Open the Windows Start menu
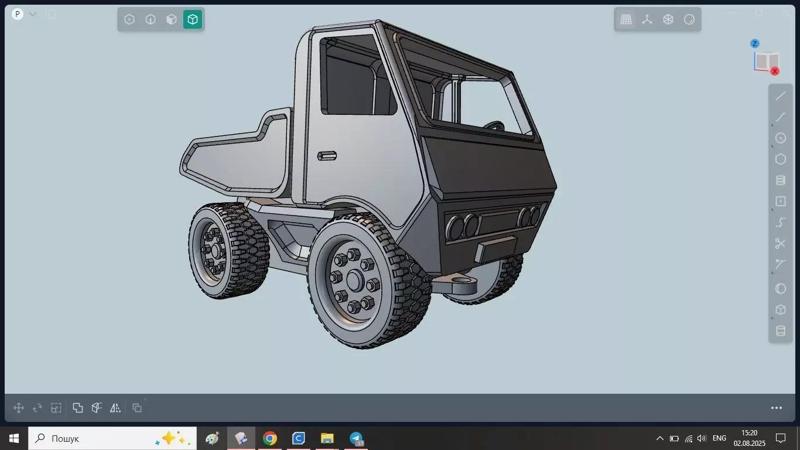This screenshot has width=800, height=450. click(14, 438)
